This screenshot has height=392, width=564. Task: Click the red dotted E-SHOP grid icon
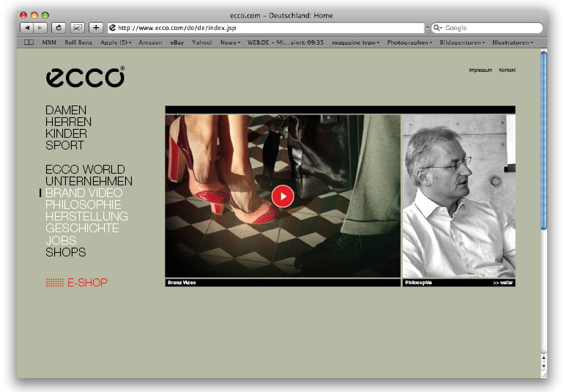pyautogui.click(x=55, y=283)
